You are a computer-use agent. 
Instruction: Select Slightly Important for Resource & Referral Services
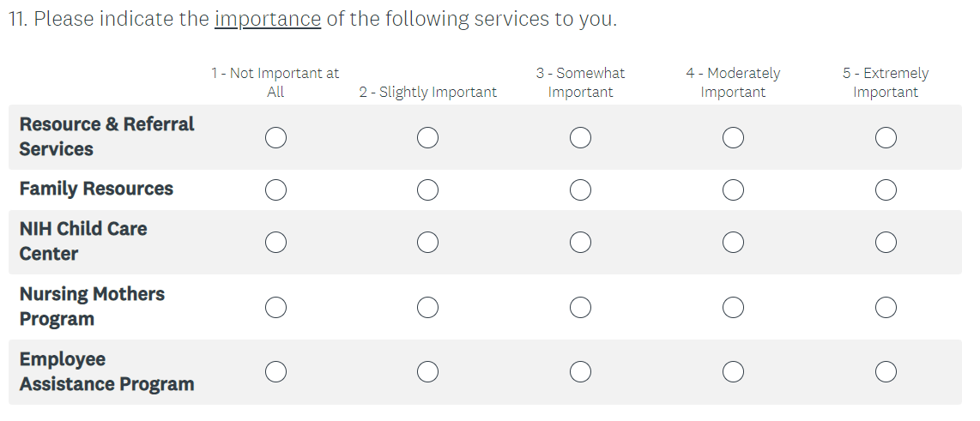tap(427, 137)
